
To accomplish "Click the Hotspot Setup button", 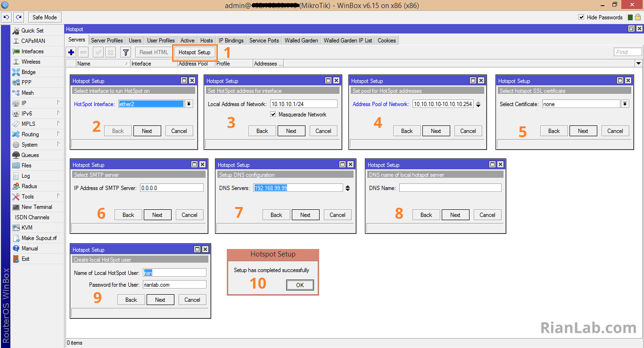I will (195, 52).
